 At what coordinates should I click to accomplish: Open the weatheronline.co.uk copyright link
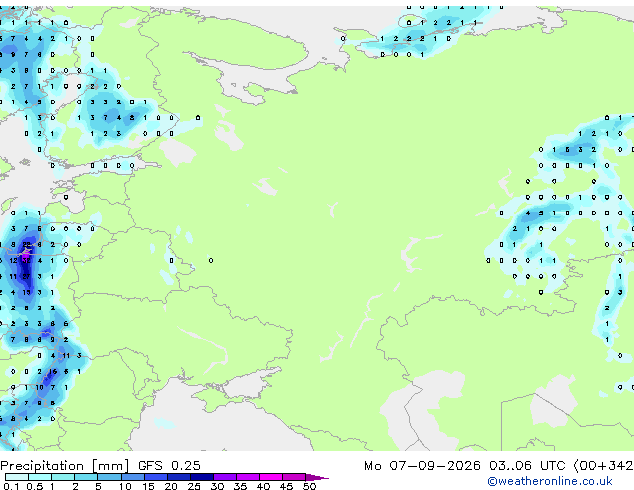(x=550, y=481)
